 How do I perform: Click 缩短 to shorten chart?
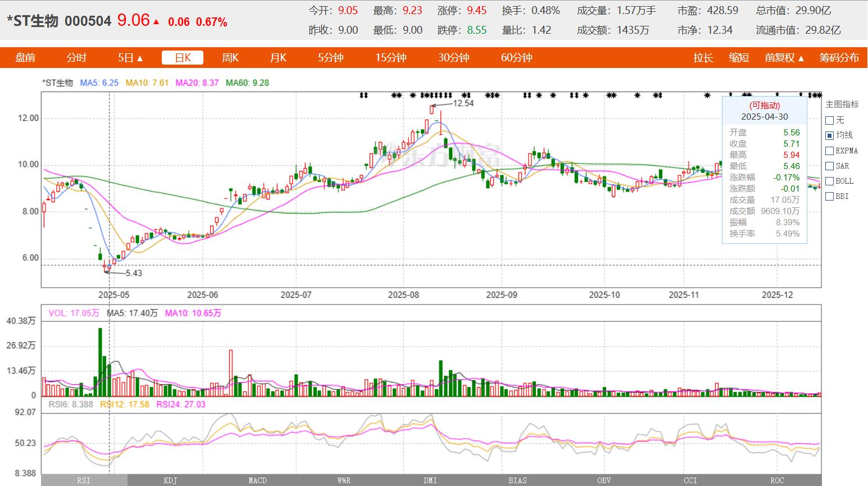(x=739, y=58)
